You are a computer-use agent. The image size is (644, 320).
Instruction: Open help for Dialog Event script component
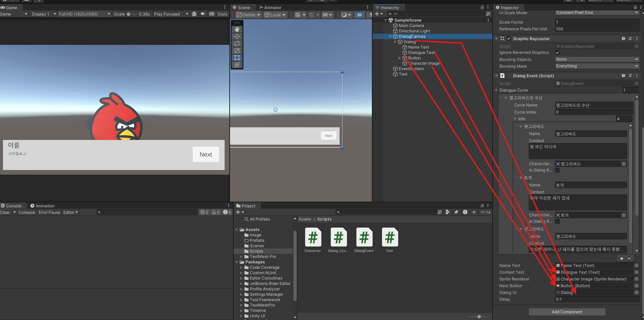pyautogui.click(x=623, y=76)
